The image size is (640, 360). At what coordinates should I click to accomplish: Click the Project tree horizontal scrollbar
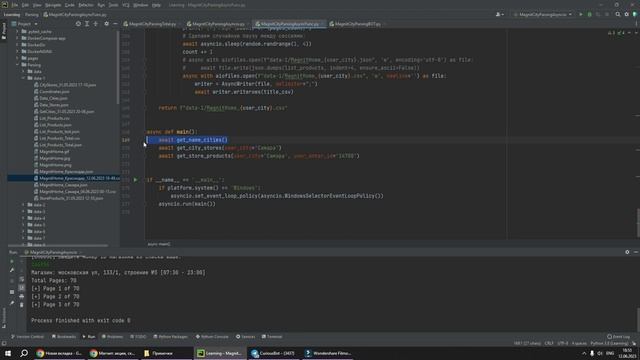(x=58, y=246)
